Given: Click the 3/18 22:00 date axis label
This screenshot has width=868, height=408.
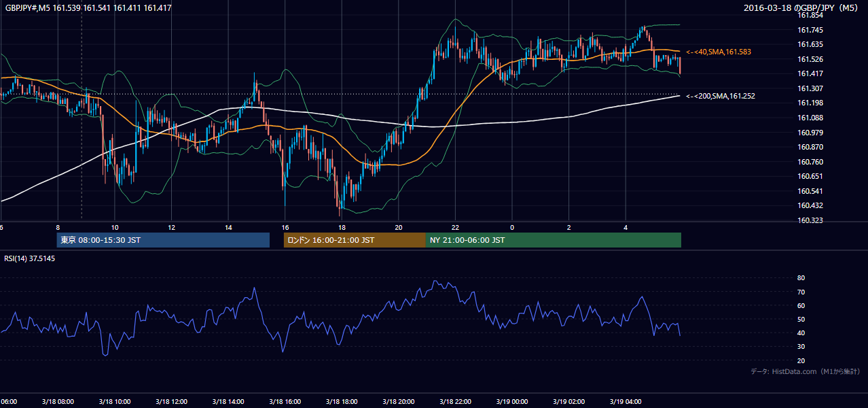Looking at the screenshot, I should point(455,402).
